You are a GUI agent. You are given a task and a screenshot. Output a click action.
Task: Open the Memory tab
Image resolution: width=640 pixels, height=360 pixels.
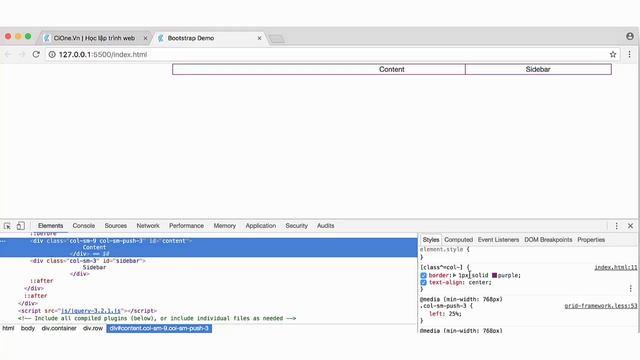click(x=224, y=226)
